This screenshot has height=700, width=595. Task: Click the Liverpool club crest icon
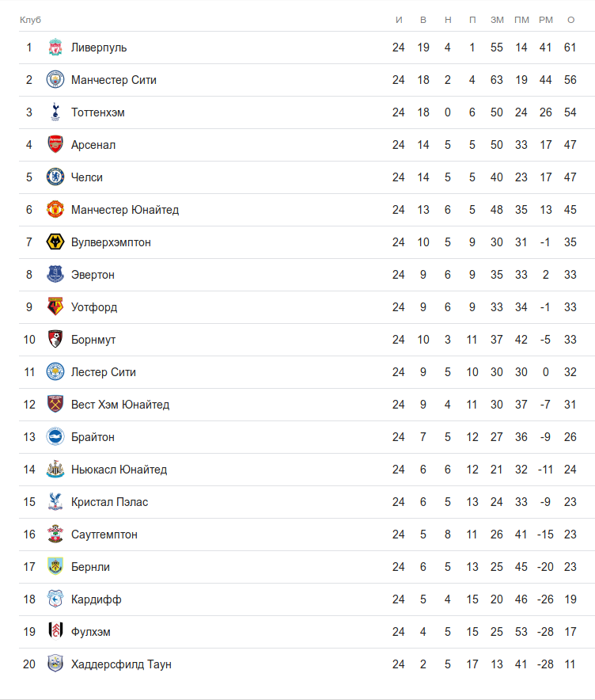(x=55, y=48)
